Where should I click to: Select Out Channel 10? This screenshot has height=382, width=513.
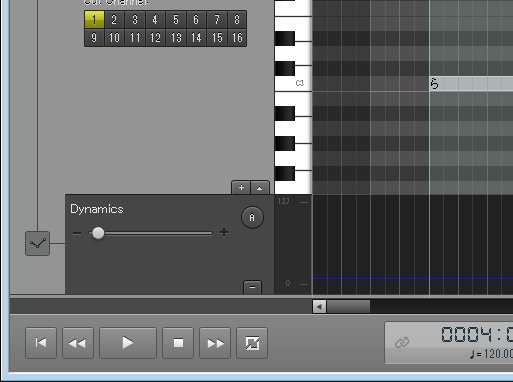[114, 37]
